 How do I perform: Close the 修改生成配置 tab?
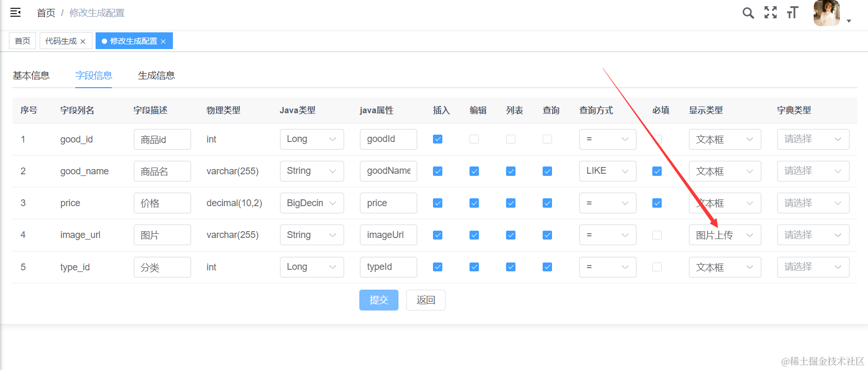[x=163, y=41]
